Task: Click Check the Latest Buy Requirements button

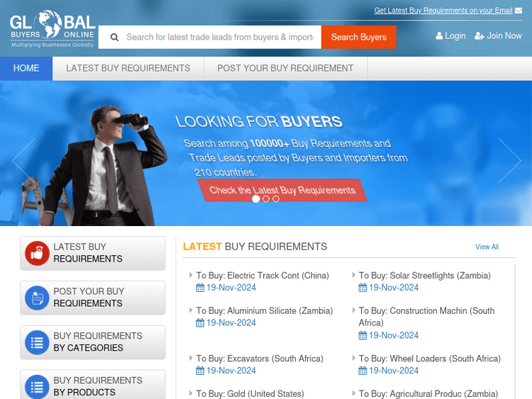Action: (x=282, y=190)
